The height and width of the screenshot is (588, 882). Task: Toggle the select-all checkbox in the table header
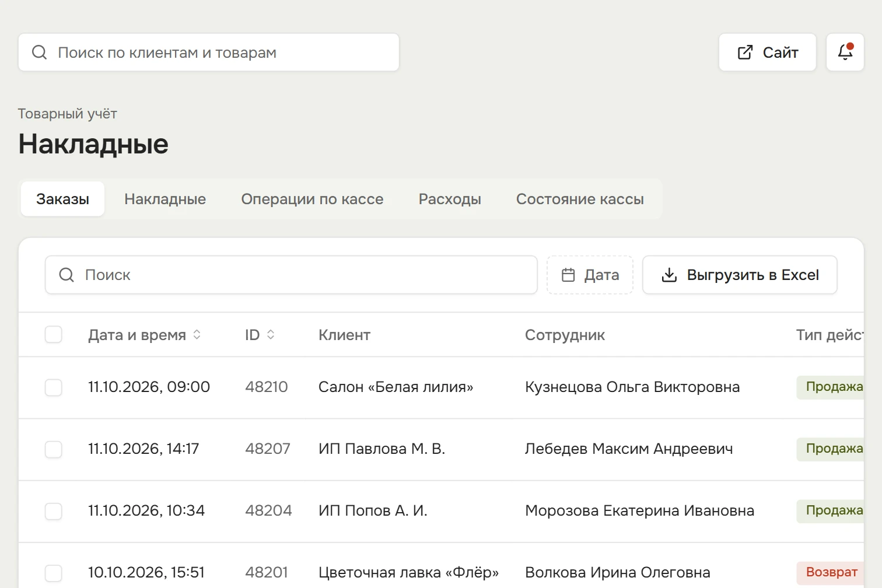click(x=54, y=335)
